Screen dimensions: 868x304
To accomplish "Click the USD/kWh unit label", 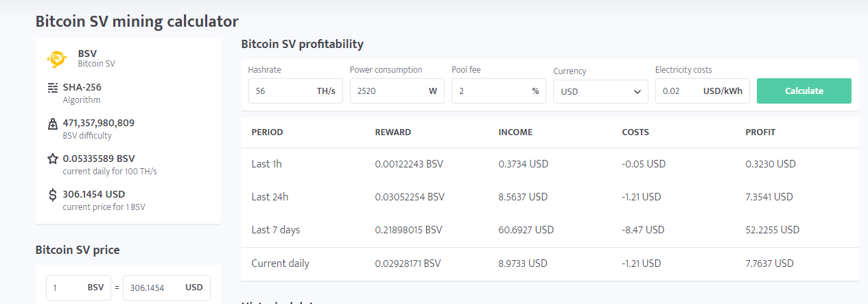I will coord(723,91).
